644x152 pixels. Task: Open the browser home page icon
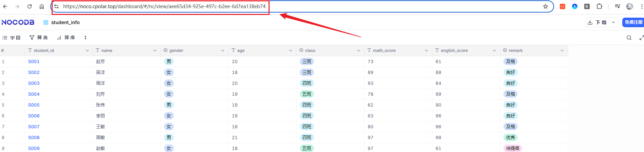coord(42,6)
